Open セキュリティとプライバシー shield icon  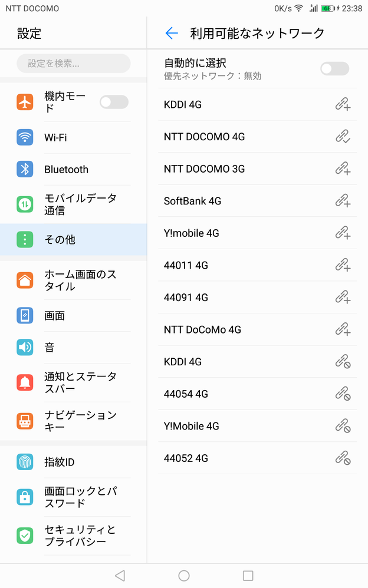pos(25,536)
